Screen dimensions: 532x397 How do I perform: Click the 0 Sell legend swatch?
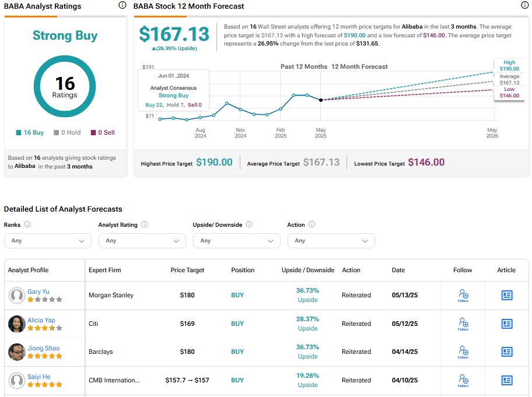(93, 132)
